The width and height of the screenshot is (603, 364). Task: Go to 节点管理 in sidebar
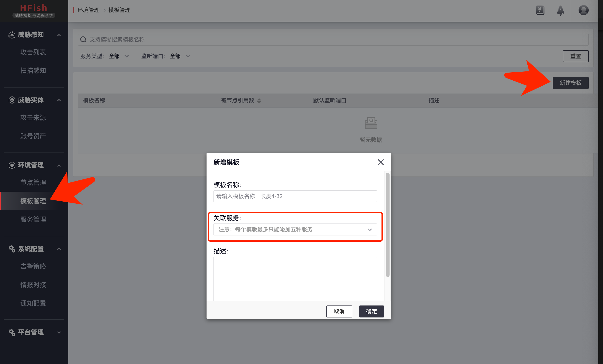click(x=33, y=182)
